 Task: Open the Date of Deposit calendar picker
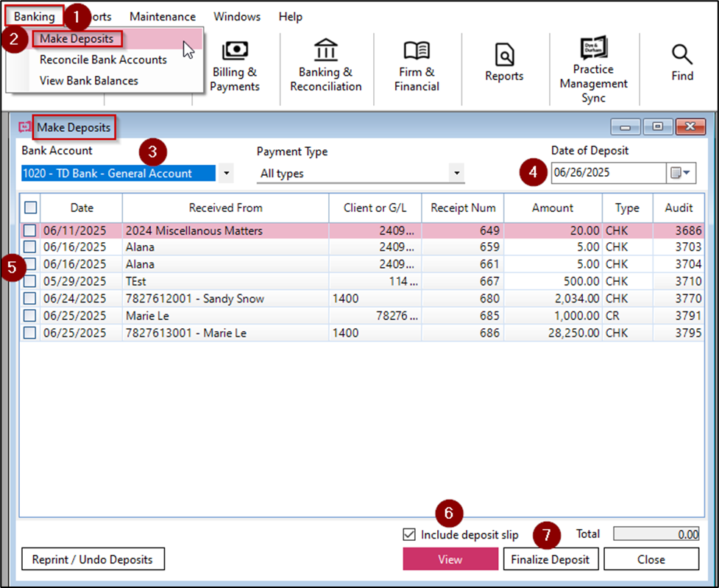pyautogui.click(x=681, y=173)
